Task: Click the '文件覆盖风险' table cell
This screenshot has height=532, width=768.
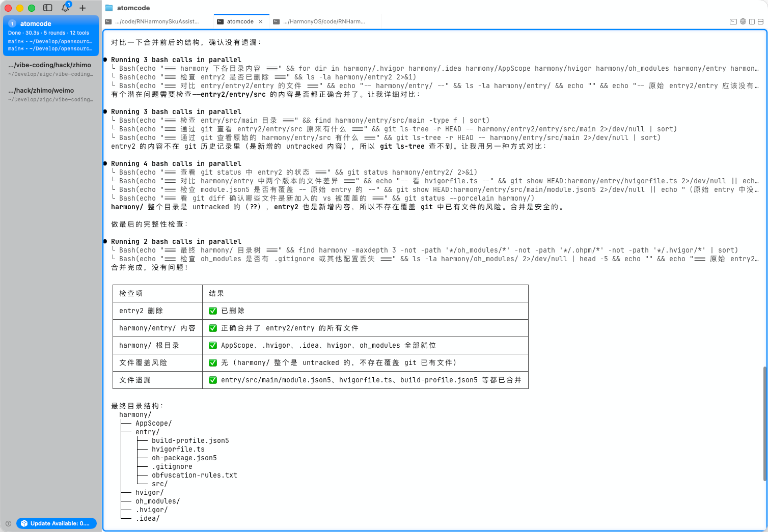Action: (x=157, y=363)
